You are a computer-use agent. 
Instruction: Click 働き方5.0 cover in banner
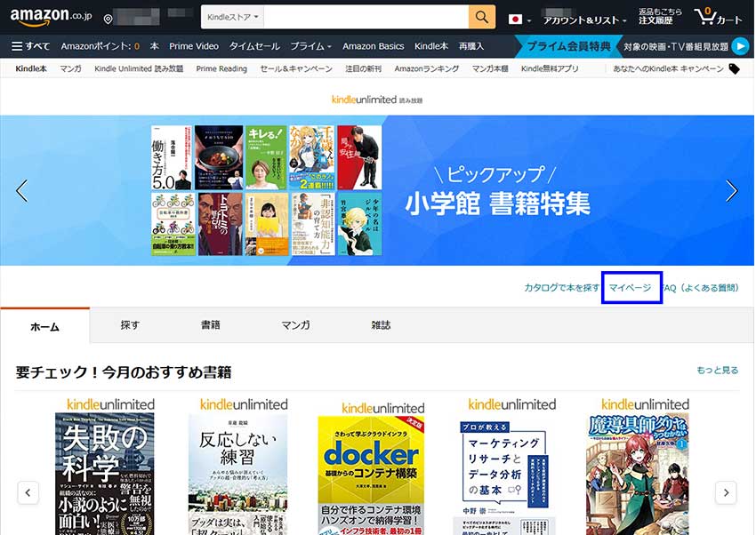pos(171,157)
